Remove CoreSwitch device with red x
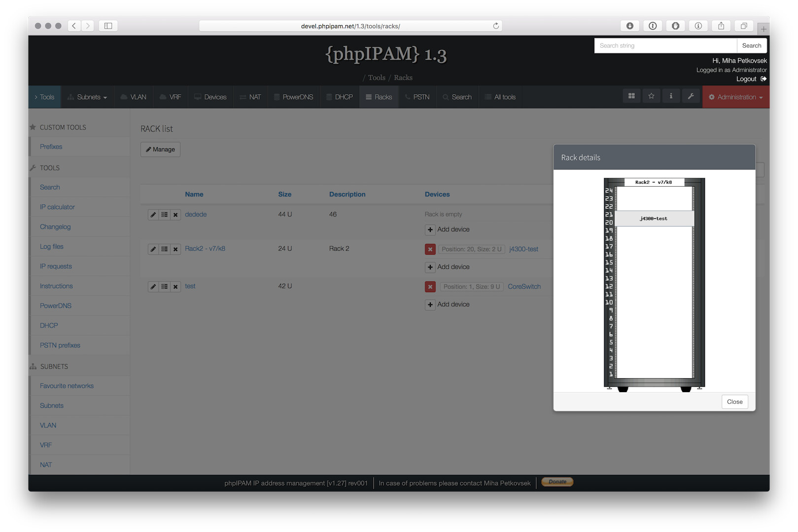The width and height of the screenshot is (798, 532). click(x=430, y=287)
